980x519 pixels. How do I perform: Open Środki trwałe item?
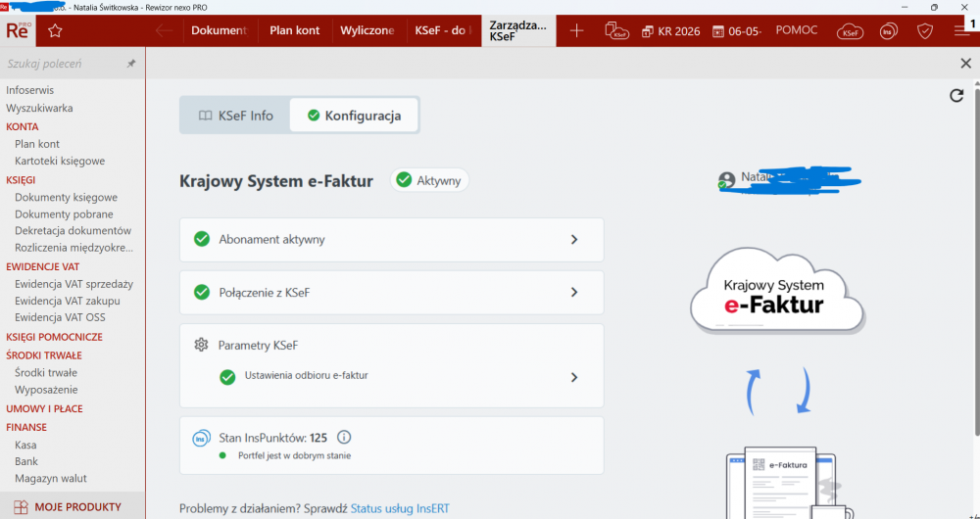[x=46, y=373]
